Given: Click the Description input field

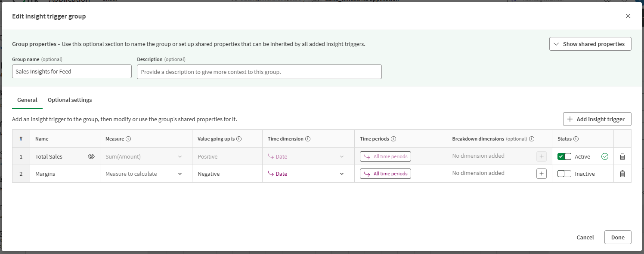Looking at the screenshot, I should [259, 71].
